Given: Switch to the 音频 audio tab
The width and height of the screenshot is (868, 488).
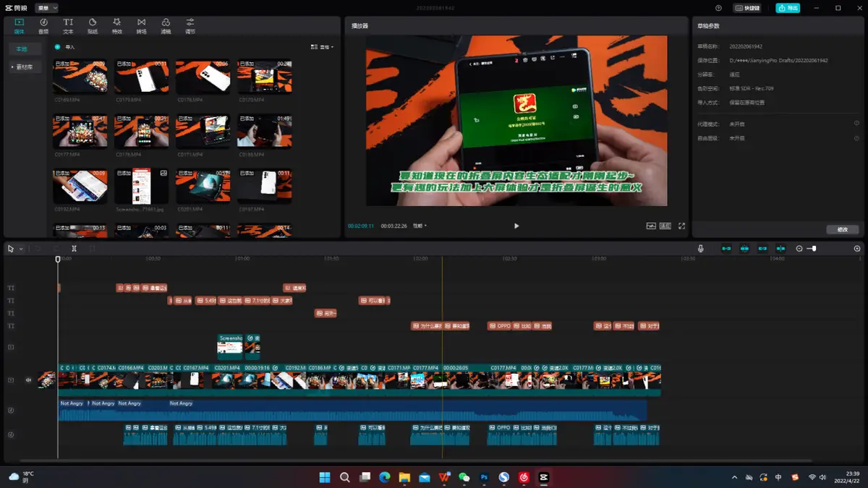Looking at the screenshot, I should coord(43,25).
